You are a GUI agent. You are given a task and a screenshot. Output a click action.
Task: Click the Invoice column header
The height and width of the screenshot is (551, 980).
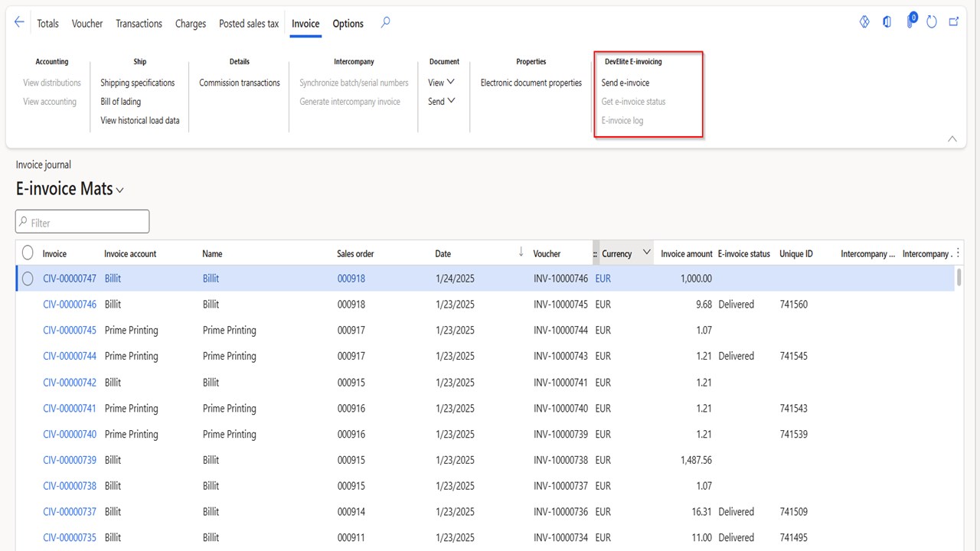[x=54, y=253]
